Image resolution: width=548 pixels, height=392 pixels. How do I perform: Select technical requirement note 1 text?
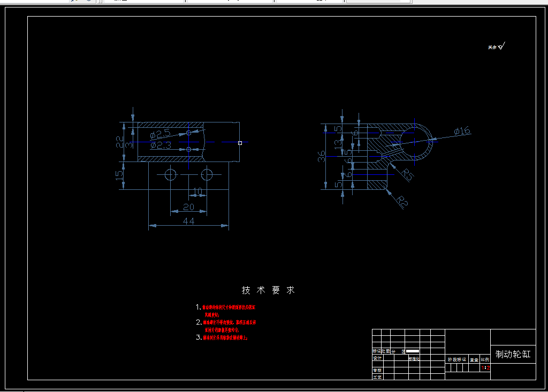(225, 311)
